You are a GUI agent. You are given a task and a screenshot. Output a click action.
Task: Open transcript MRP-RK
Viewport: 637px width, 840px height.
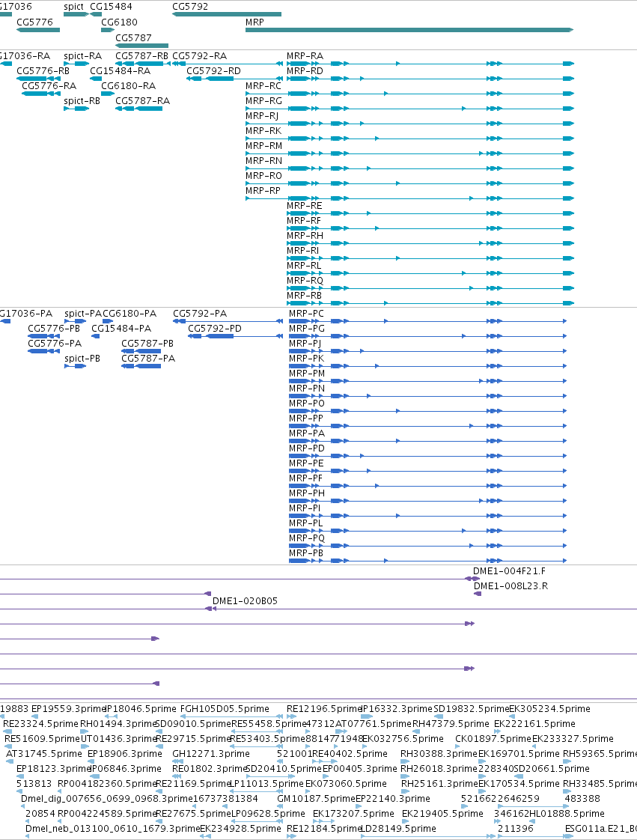[x=263, y=131]
